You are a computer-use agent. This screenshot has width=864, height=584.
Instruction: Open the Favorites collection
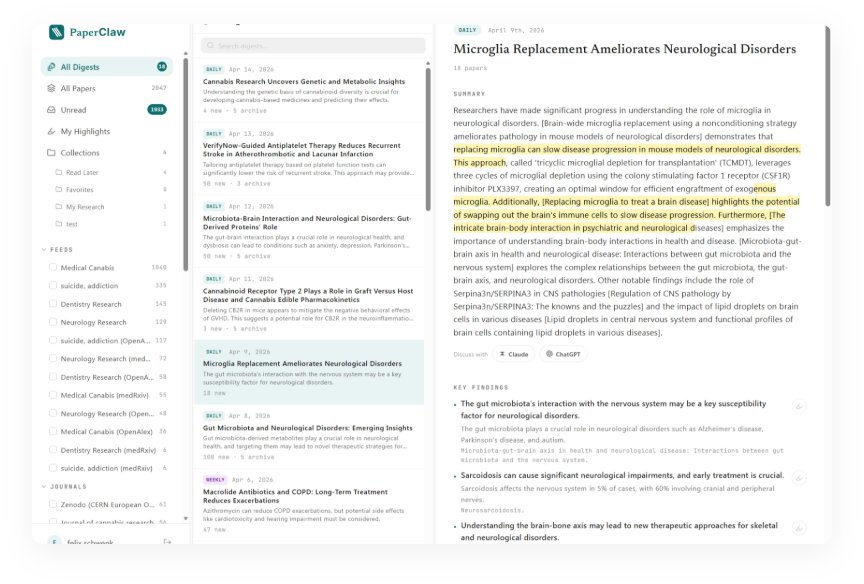click(x=110, y=190)
